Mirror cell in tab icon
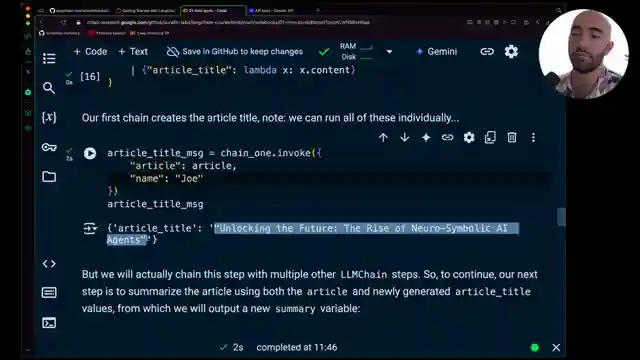The height and width of the screenshot is (360, 640). tap(490, 138)
